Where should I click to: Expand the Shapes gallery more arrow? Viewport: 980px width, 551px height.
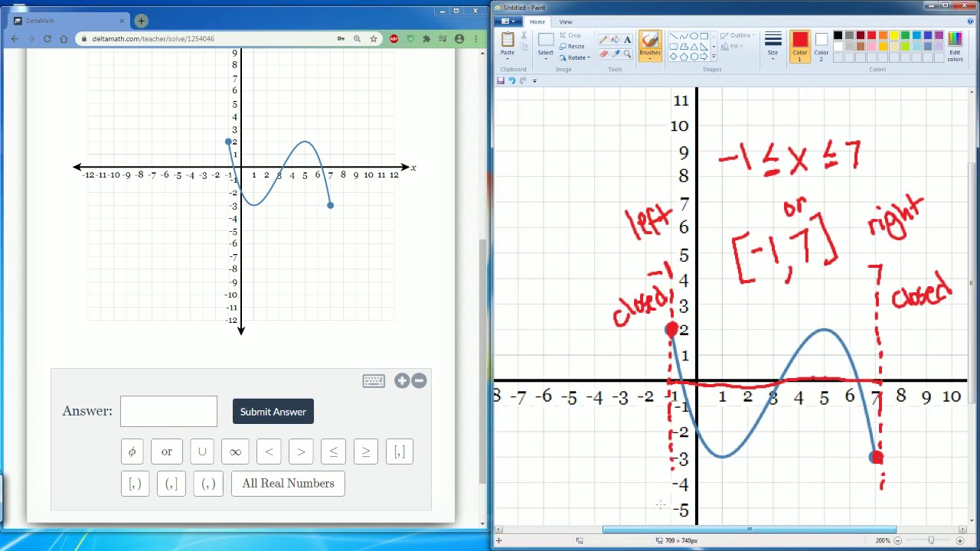[x=714, y=56]
